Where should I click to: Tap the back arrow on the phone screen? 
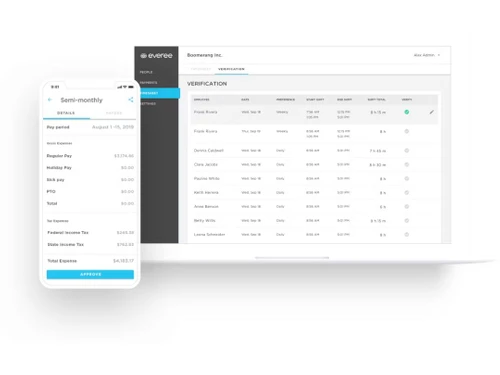click(x=50, y=100)
